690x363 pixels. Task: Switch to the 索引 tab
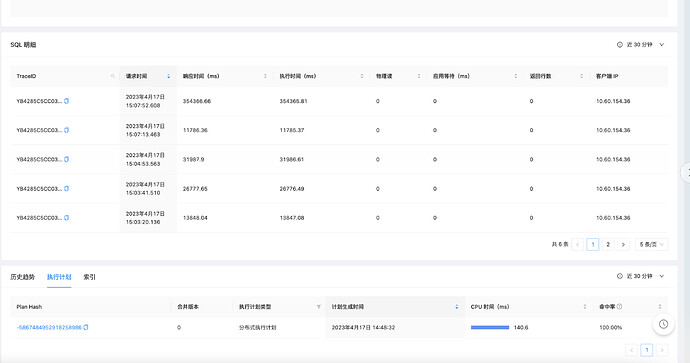[x=89, y=277]
